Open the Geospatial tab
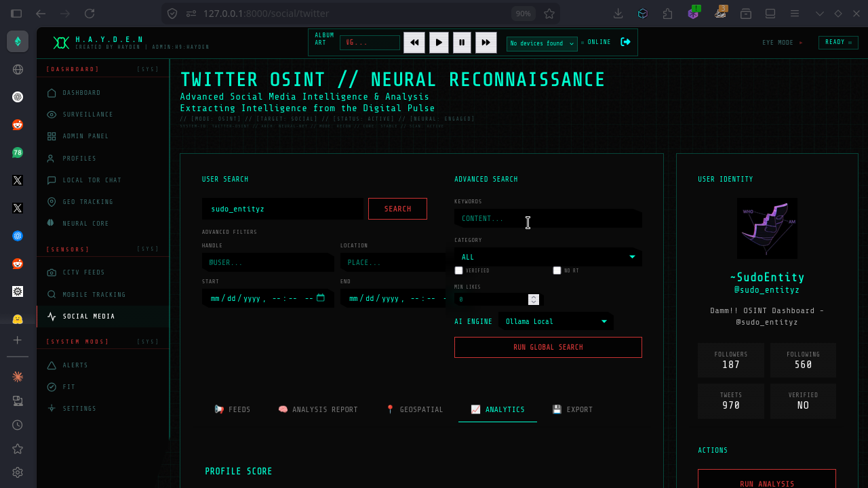The image size is (868, 488). (414, 409)
